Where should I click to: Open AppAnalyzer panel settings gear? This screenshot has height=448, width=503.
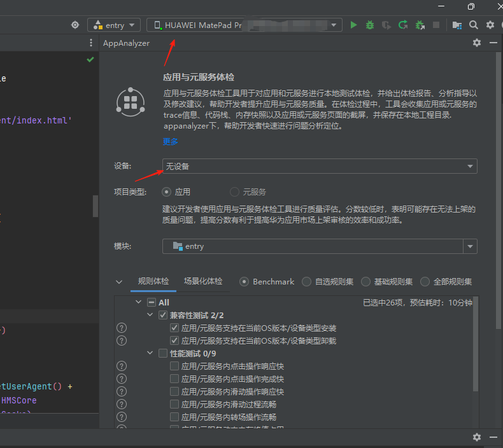click(x=477, y=43)
